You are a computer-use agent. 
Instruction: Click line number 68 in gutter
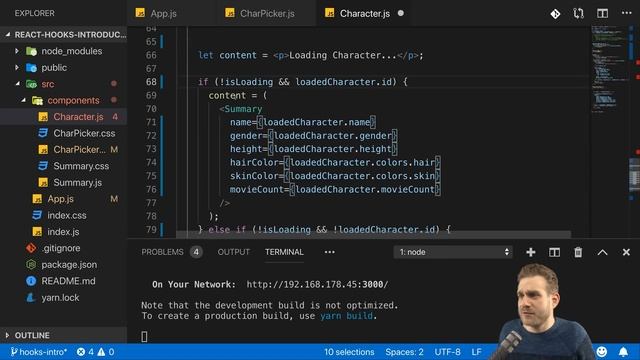(x=151, y=82)
